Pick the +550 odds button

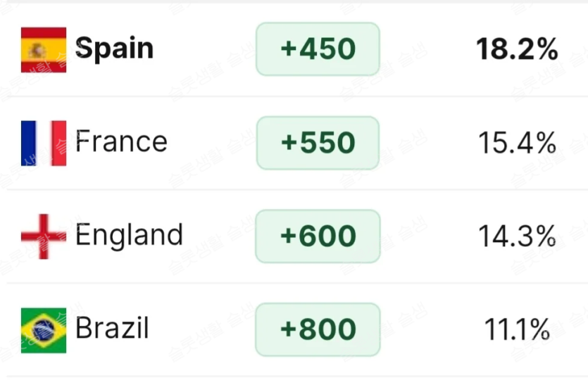pyautogui.click(x=318, y=143)
